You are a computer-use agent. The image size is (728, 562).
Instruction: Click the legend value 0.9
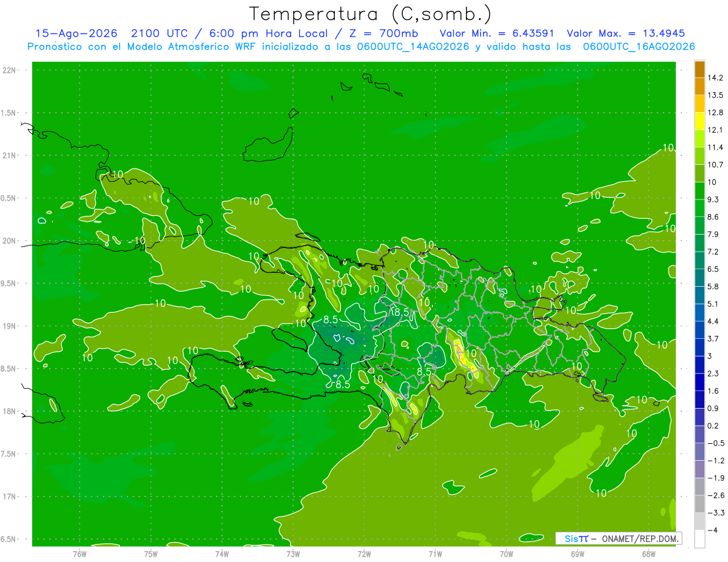point(714,409)
